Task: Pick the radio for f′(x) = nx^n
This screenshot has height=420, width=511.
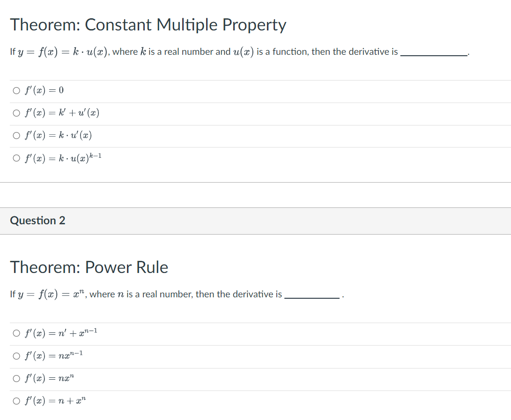Action: (x=16, y=378)
